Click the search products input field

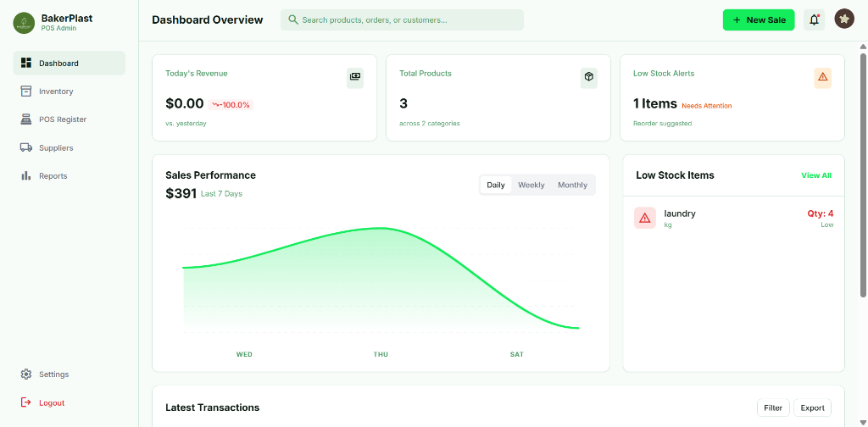click(x=407, y=19)
